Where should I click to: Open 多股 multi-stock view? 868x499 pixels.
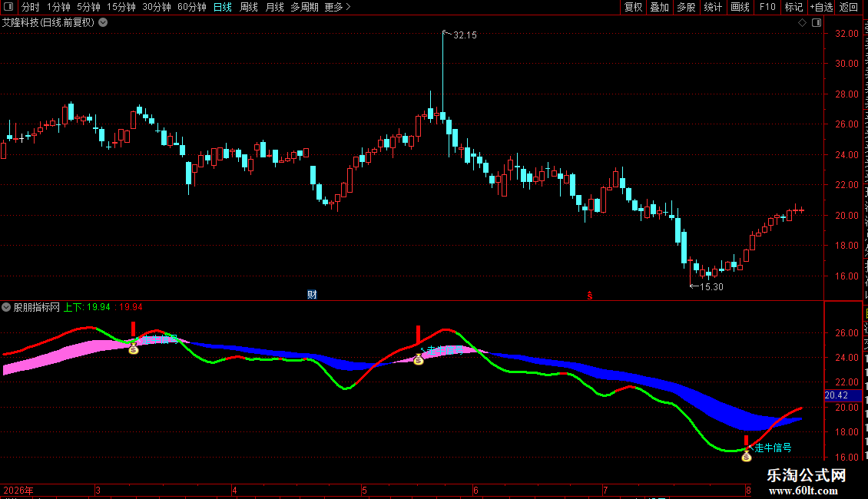tap(687, 7)
